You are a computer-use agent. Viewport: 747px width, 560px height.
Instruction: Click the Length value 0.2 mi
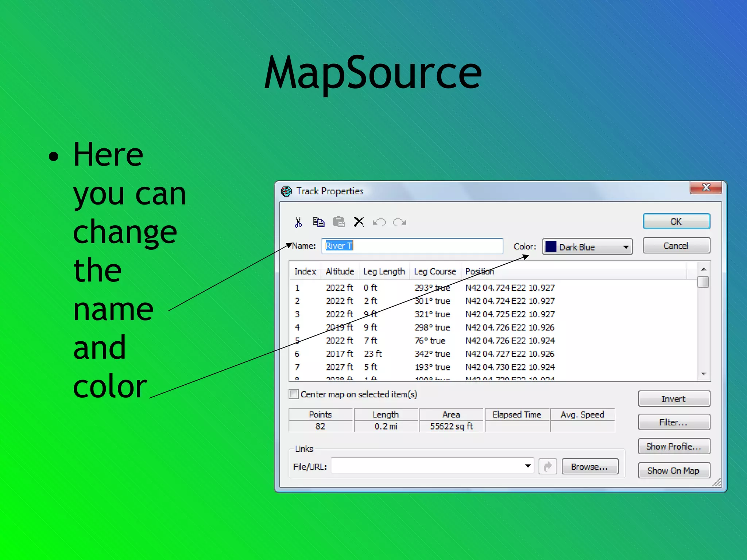click(386, 426)
